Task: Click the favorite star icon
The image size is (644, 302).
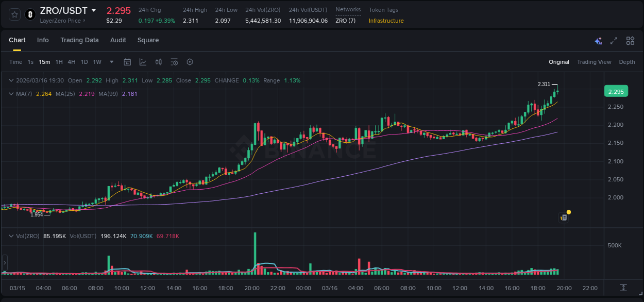Action: 14,14
